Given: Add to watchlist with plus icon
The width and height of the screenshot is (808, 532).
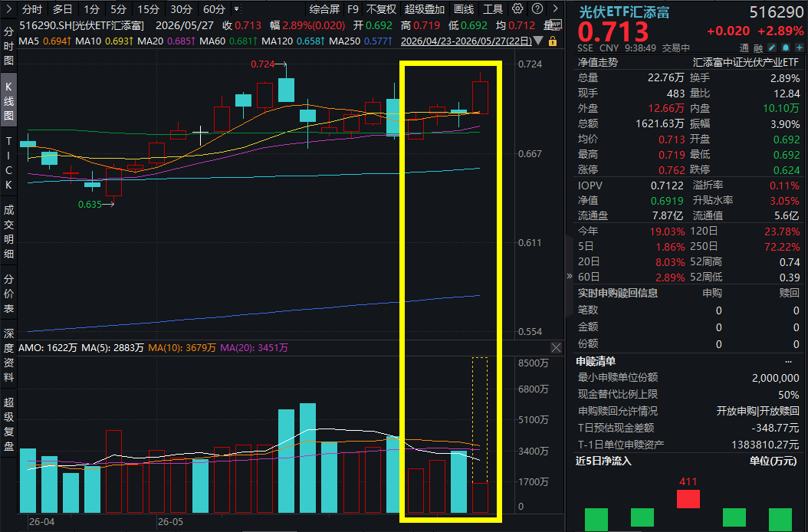Looking at the screenshot, I should coord(800,48).
